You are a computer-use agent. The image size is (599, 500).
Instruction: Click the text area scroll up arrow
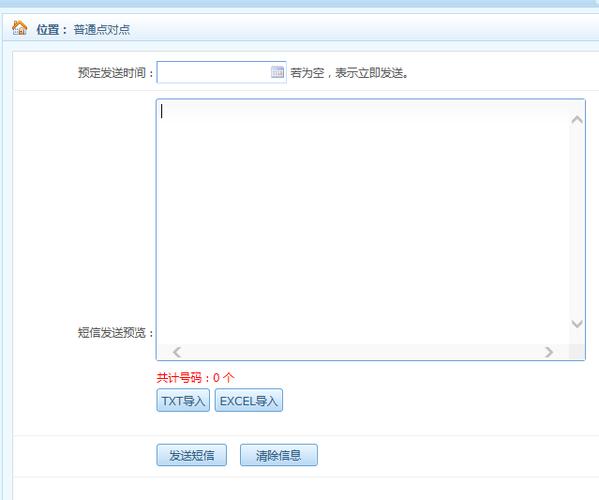(x=577, y=120)
